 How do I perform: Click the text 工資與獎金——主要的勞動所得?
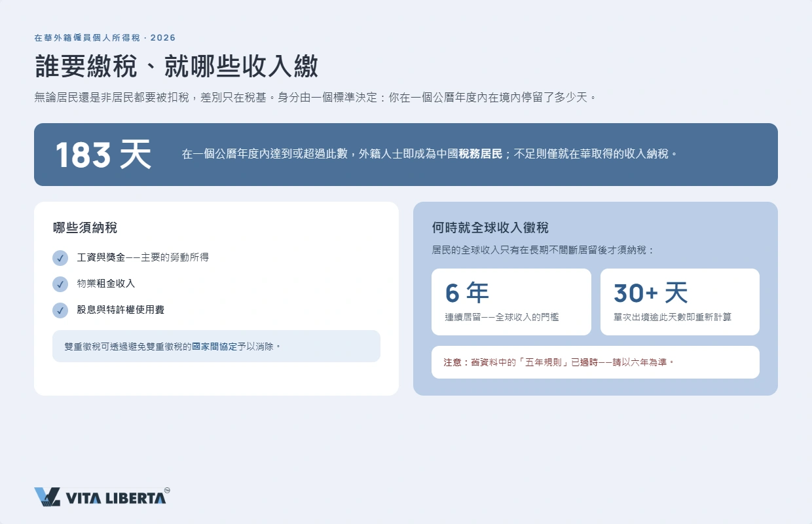(x=143, y=257)
